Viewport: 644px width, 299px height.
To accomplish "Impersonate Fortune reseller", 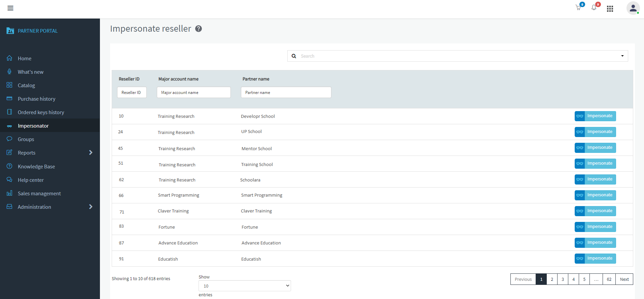I will 595,227.
